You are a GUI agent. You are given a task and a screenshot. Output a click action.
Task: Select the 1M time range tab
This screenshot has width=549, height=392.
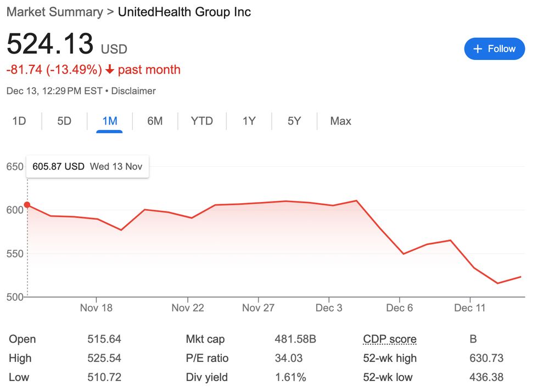[x=110, y=121]
